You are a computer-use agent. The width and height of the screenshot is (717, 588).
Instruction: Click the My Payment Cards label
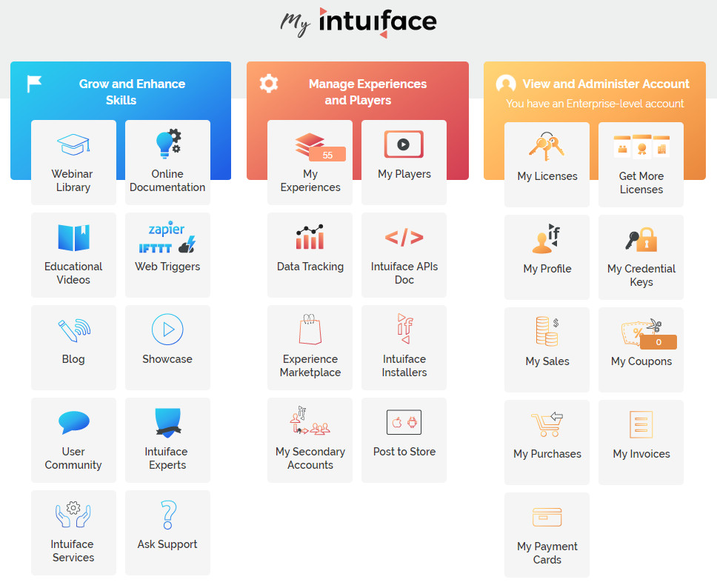pos(547,553)
